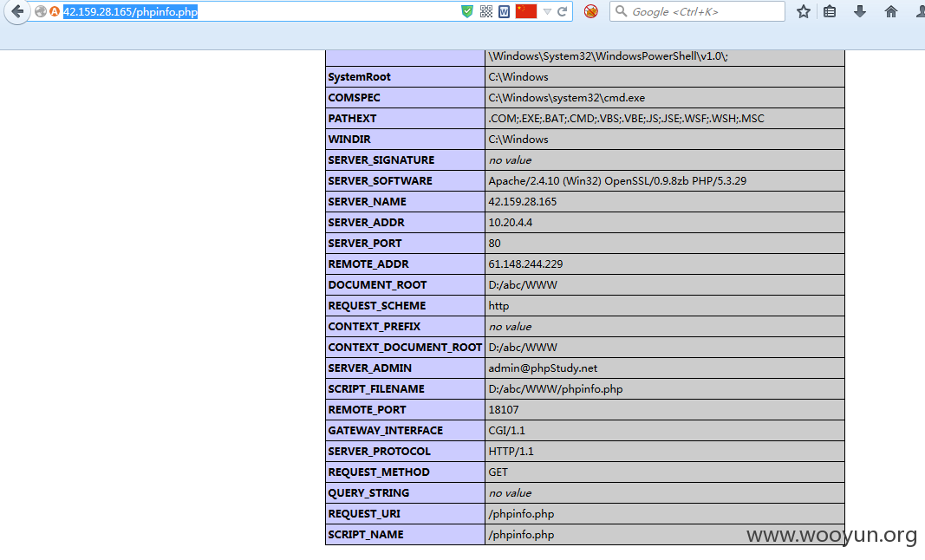Click the orange A badge in address bar
The image size is (925, 560).
tap(55, 11)
